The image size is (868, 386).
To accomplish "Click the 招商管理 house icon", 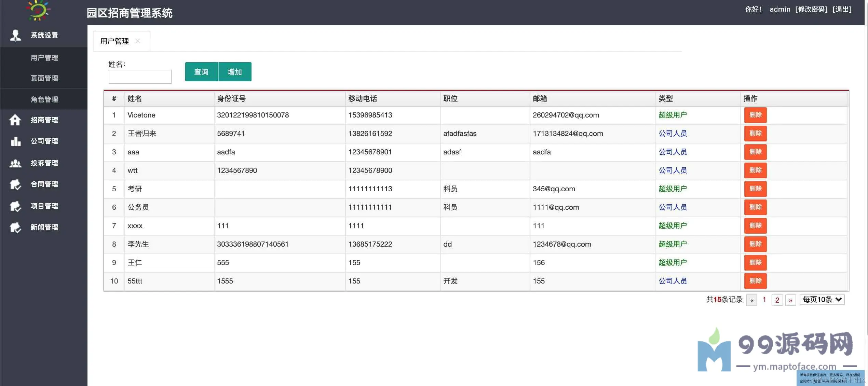I will click(x=15, y=120).
